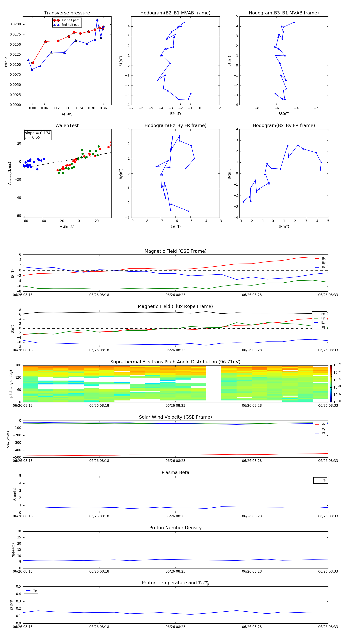Click the Vz legend entry in velocity panel
The image size is (351, 644).
(x=320, y=433)
